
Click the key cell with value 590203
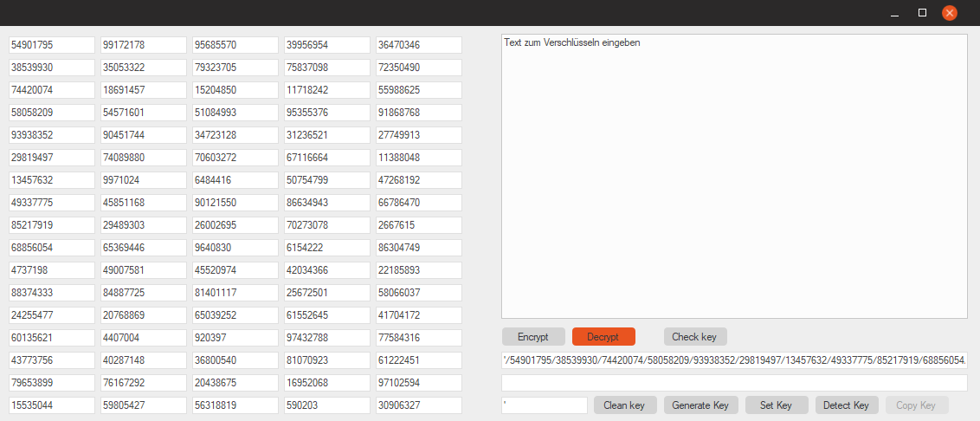point(327,405)
